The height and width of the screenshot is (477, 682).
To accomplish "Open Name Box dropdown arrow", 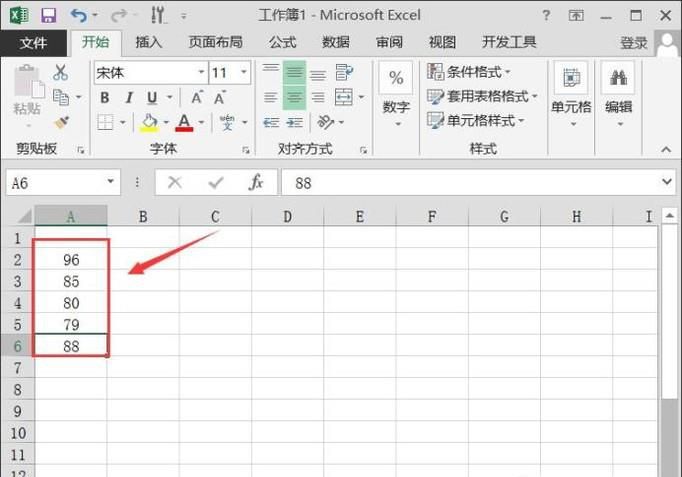I will pyautogui.click(x=110, y=181).
